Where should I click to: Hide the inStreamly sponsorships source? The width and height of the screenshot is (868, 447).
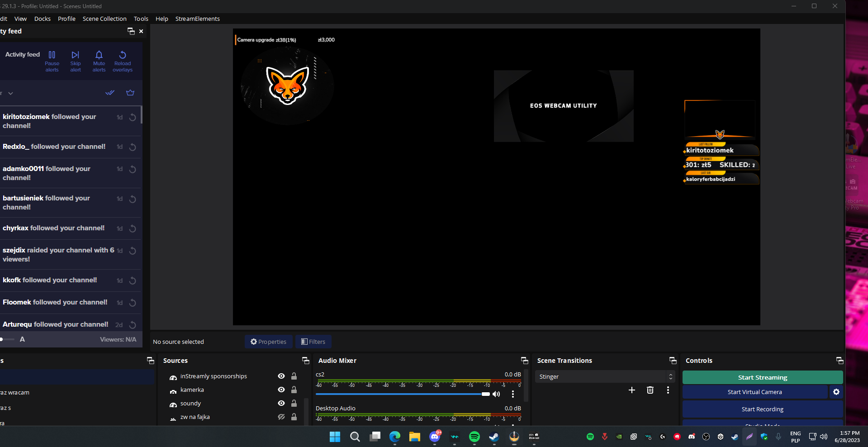coord(281,376)
